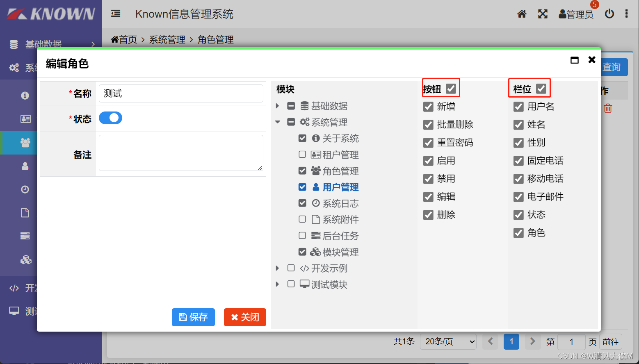
Task: Click page number 1 button
Action: pyautogui.click(x=511, y=341)
